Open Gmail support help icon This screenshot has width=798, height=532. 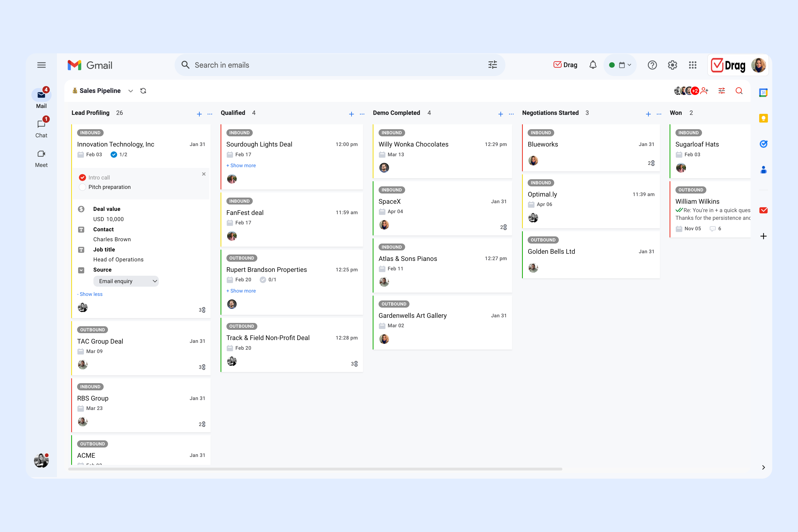tap(652, 65)
